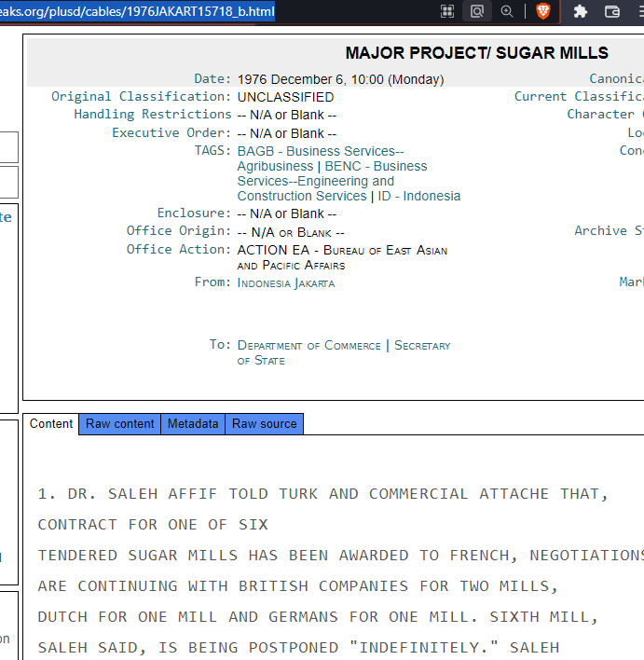Image resolution: width=644 pixels, height=660 pixels.
Task: Open the Raw source tab
Action: (265, 424)
